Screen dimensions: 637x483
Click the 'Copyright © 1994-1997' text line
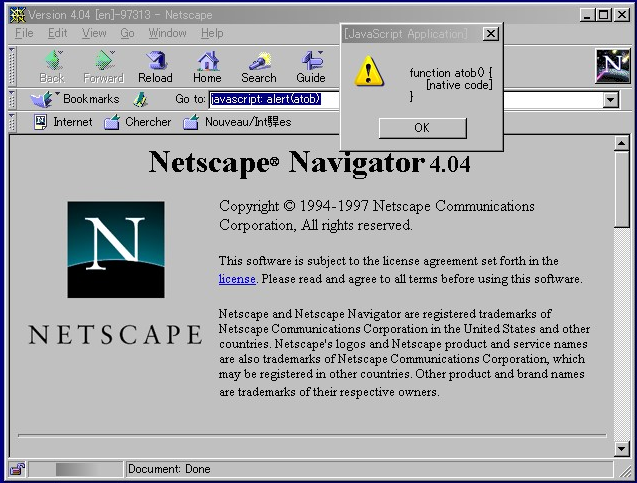pos(377,206)
